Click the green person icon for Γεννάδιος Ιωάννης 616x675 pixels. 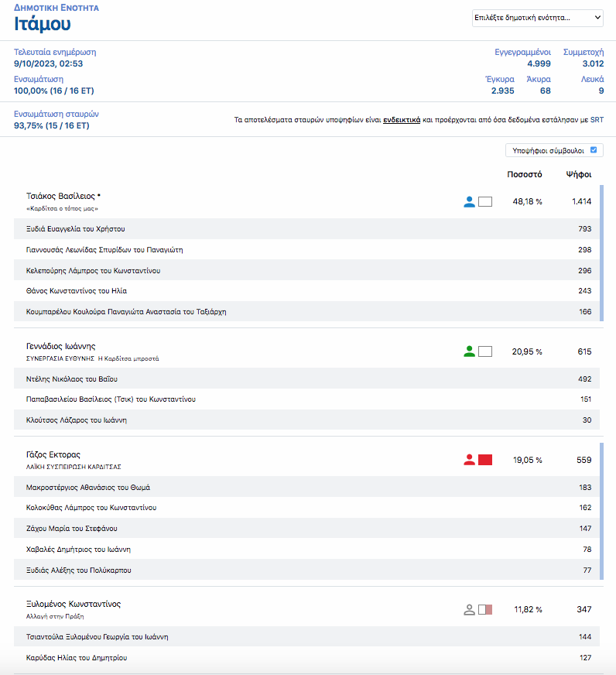tap(469, 351)
